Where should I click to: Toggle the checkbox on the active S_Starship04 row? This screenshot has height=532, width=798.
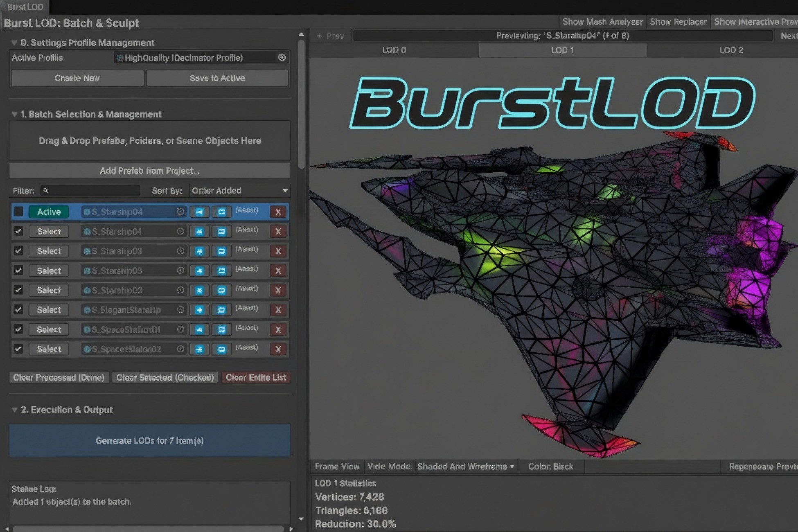pyautogui.click(x=18, y=212)
